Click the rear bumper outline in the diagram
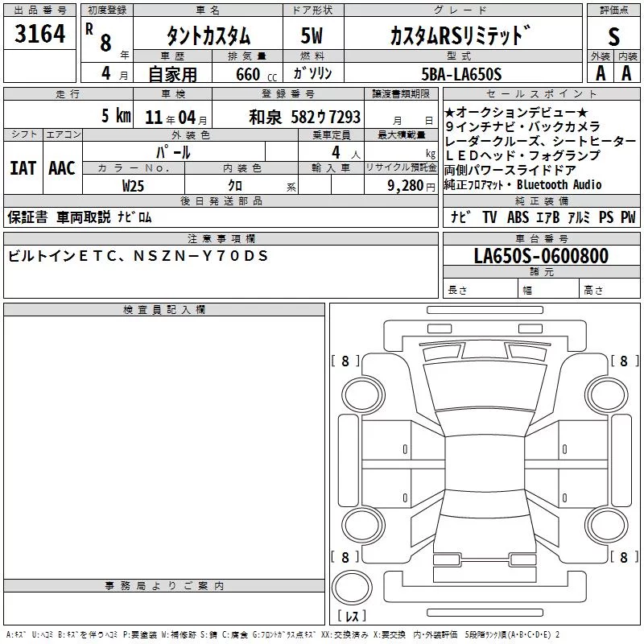644x644 pixels. pos(485,587)
